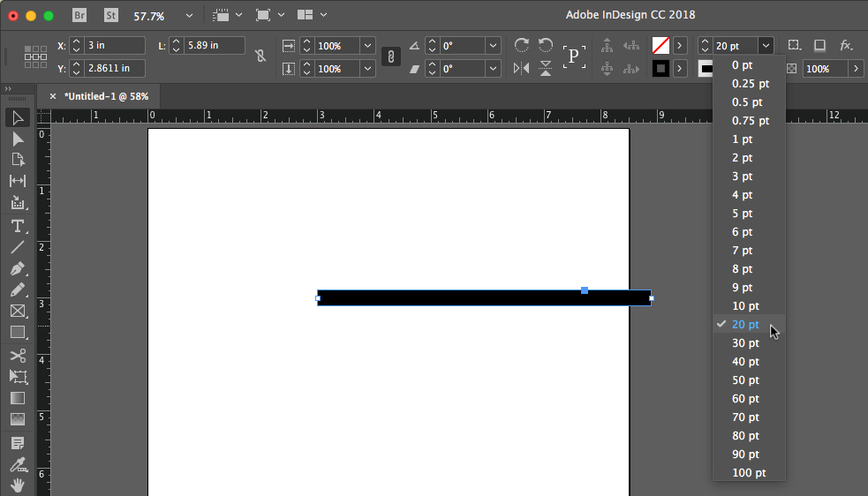Select the Eyedropper tool
Image resolution: width=868 pixels, height=496 pixels.
[x=17, y=463]
